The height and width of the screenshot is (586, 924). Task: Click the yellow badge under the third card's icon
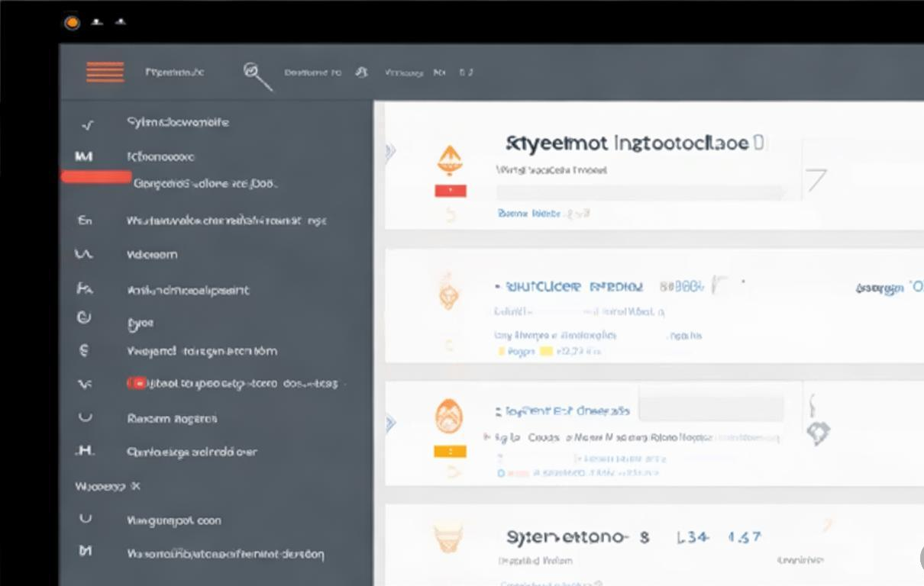tap(449, 452)
